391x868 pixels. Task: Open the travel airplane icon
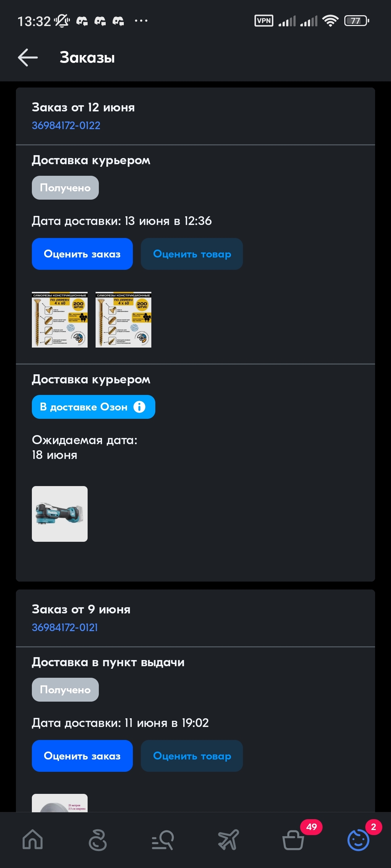click(228, 839)
